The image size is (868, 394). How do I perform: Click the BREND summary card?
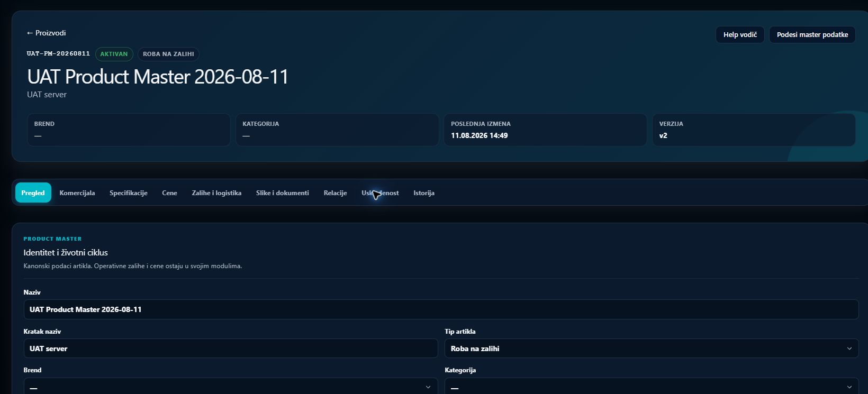129,130
